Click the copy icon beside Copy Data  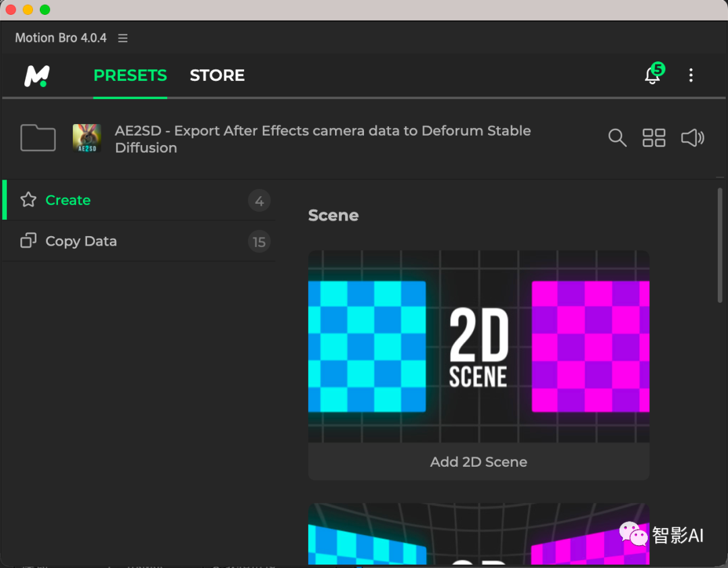(28, 241)
